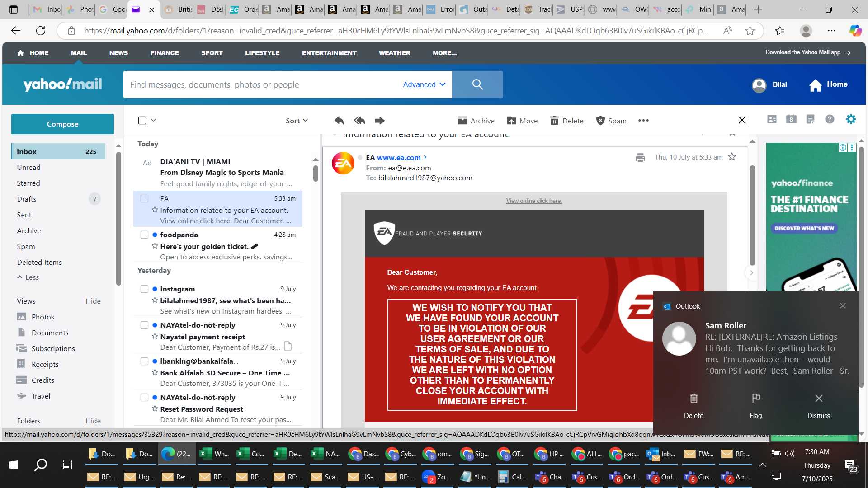Check the EA email checkbox
The width and height of the screenshot is (868, 488).
pos(144,198)
